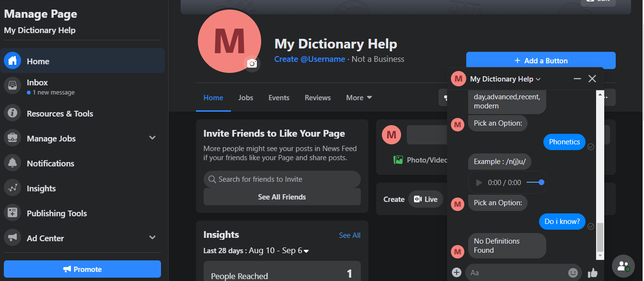The width and height of the screenshot is (644, 281).
Task: Open chat settings dropdown beside My Dictionary Help
Action: pyautogui.click(x=538, y=79)
